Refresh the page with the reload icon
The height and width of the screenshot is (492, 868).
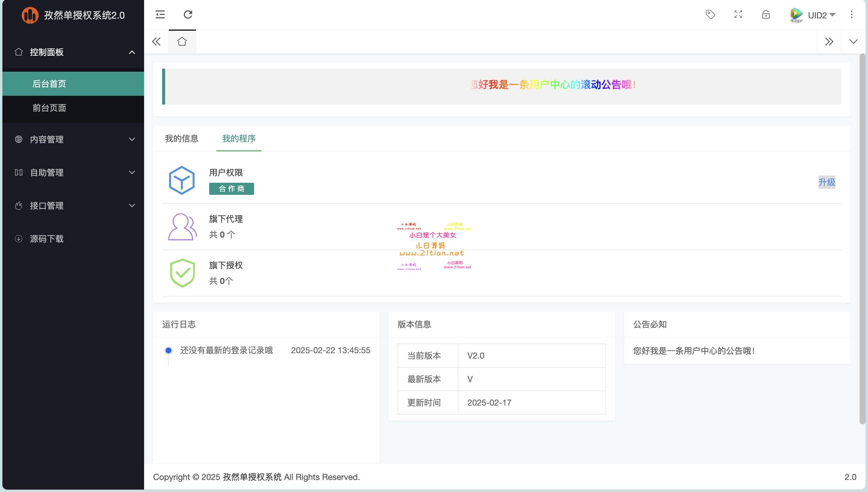(x=188, y=14)
